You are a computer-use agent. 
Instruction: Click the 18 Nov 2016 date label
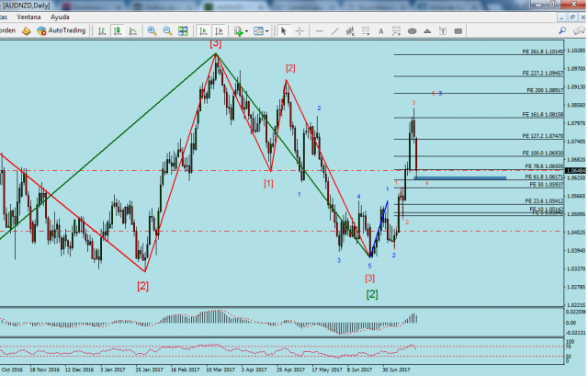click(45, 370)
